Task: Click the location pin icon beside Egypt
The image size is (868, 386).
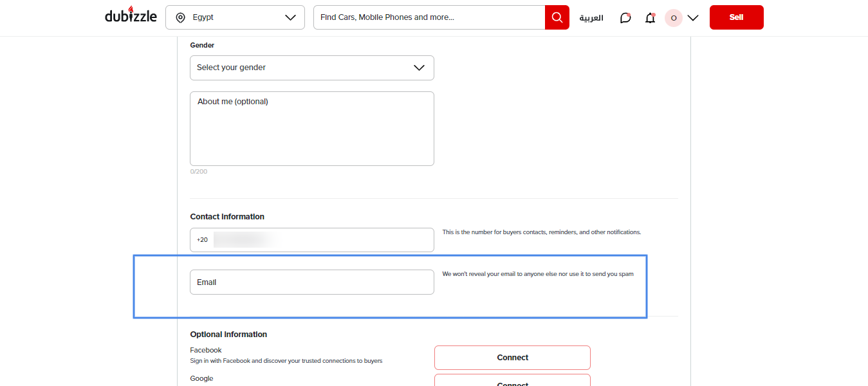Action: tap(181, 18)
